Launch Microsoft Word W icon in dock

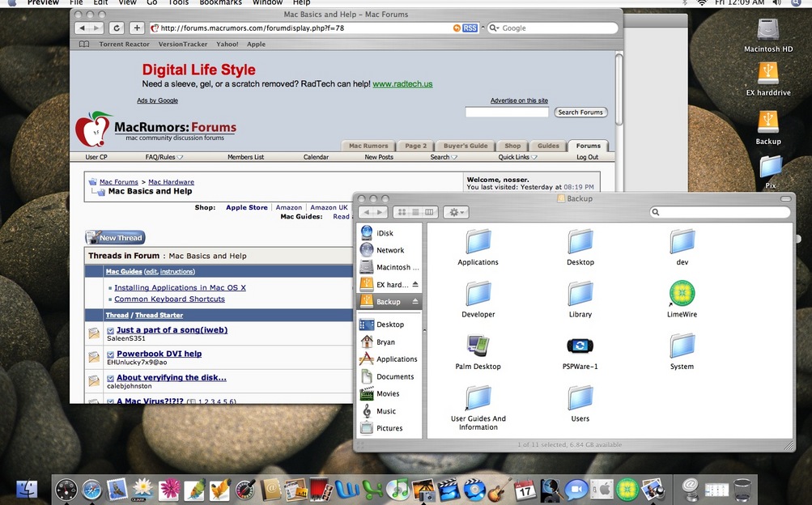coord(347,490)
